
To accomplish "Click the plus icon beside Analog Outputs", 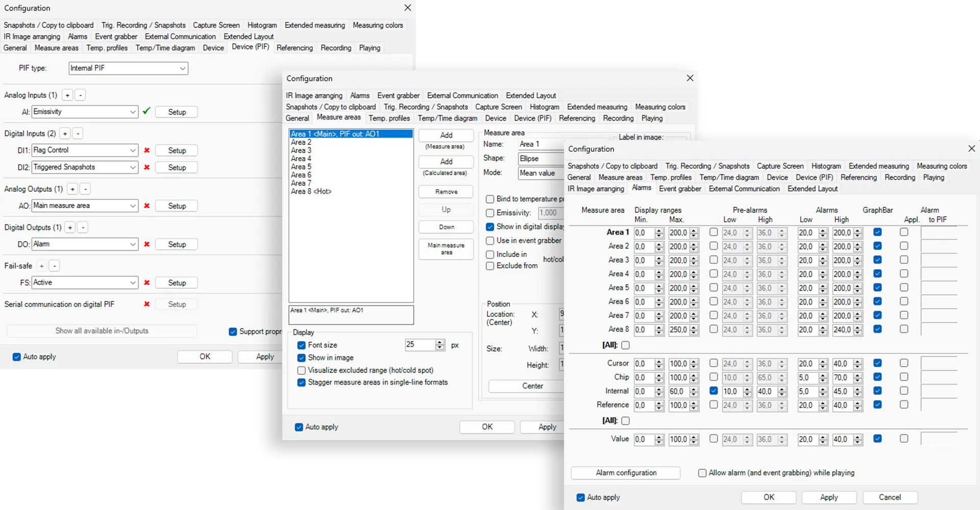I will pyautogui.click(x=72, y=189).
